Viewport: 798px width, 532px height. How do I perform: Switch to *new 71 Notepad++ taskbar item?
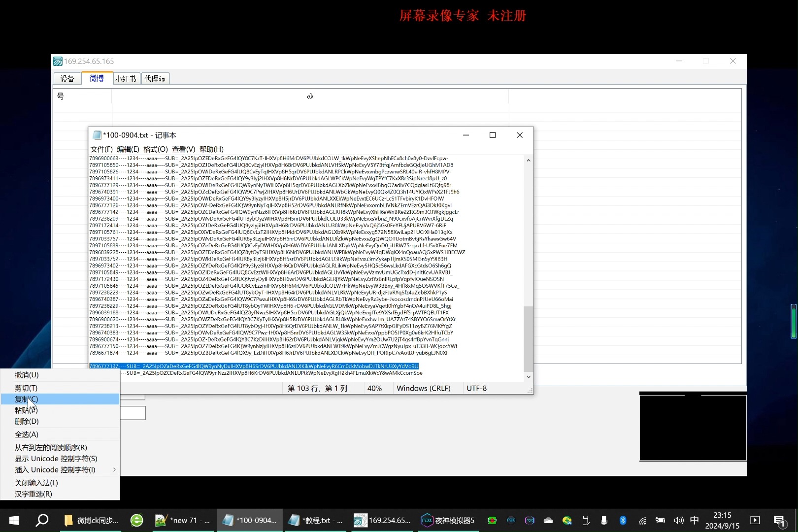(x=183, y=520)
